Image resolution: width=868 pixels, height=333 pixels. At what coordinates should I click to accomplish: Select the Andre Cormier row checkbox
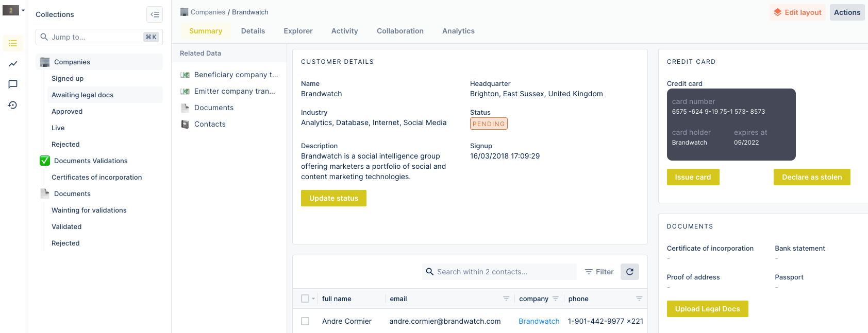pyautogui.click(x=305, y=321)
